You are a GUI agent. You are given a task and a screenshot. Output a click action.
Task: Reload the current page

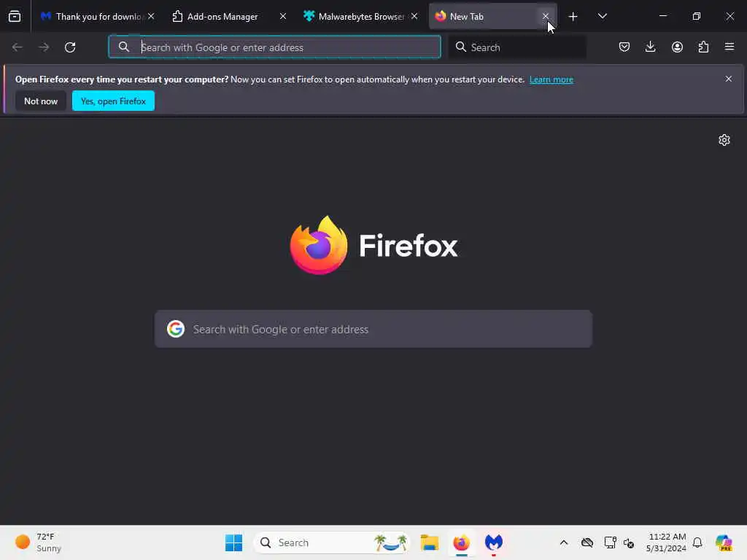(x=70, y=47)
